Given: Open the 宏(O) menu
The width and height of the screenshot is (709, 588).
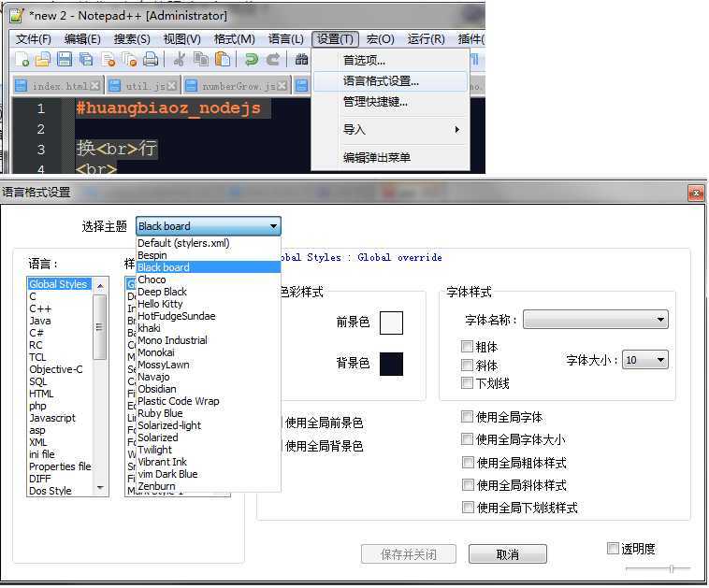Looking at the screenshot, I should pos(381,39).
